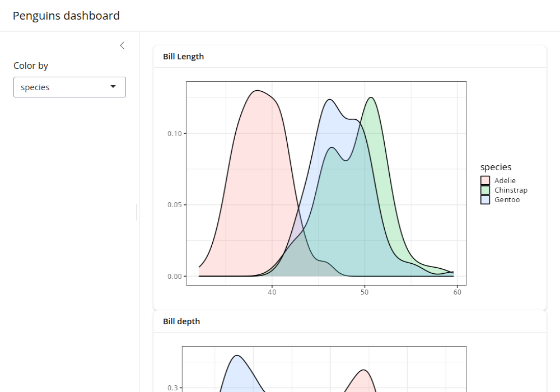Click the 0.10 tick label on y-axis

pos(175,133)
